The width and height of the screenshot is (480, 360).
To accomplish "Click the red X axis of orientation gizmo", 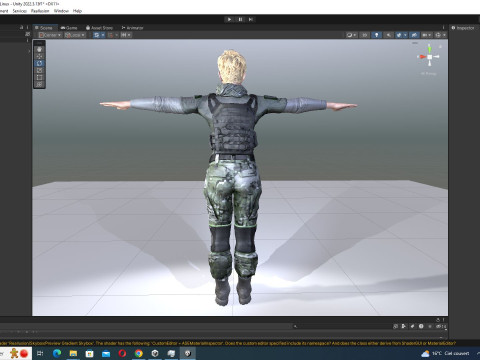I will (422, 57).
